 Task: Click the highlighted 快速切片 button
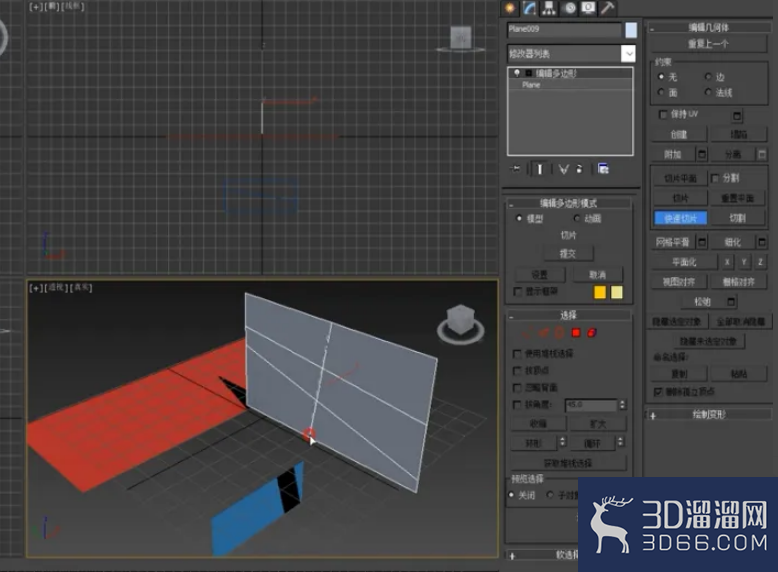tap(680, 218)
